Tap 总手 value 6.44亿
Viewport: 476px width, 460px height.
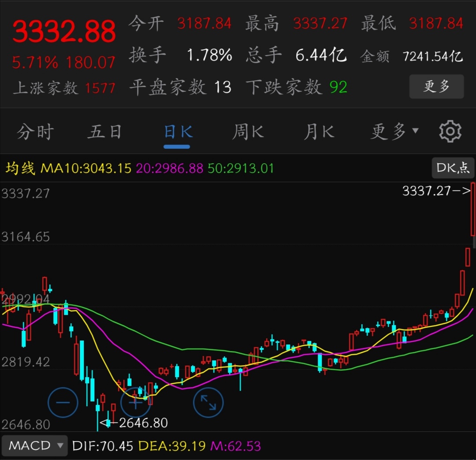(321, 55)
